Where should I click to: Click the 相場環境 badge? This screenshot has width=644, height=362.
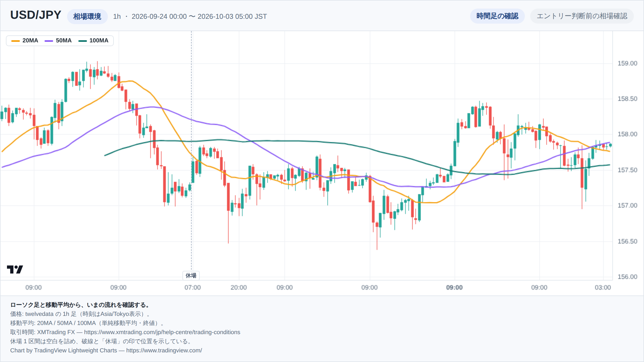pyautogui.click(x=87, y=16)
